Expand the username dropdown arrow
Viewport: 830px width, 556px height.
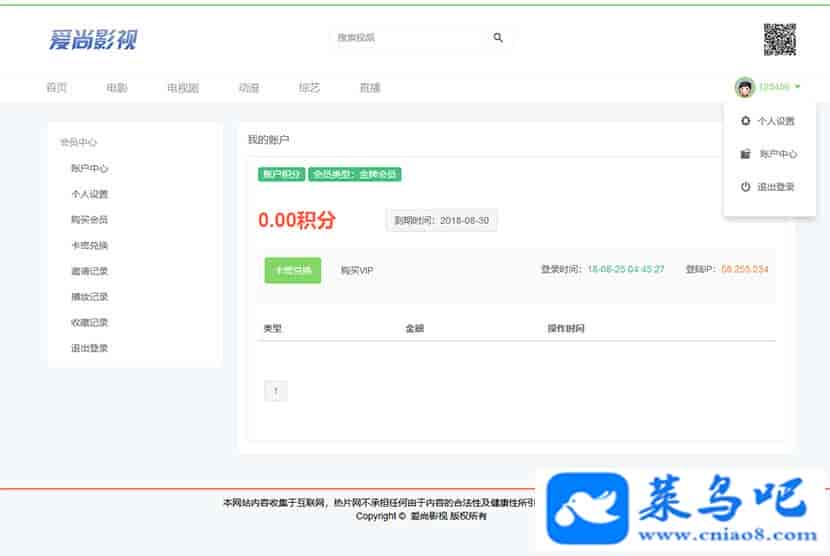(x=798, y=88)
